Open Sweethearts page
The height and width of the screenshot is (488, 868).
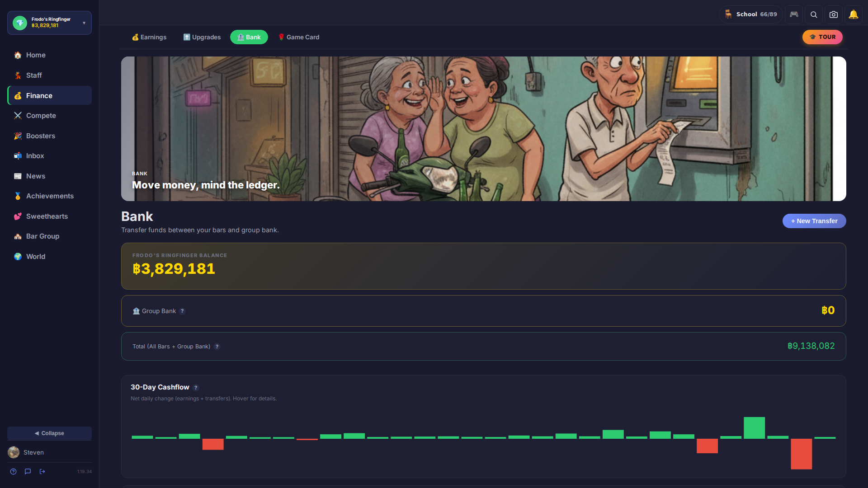tap(49, 216)
